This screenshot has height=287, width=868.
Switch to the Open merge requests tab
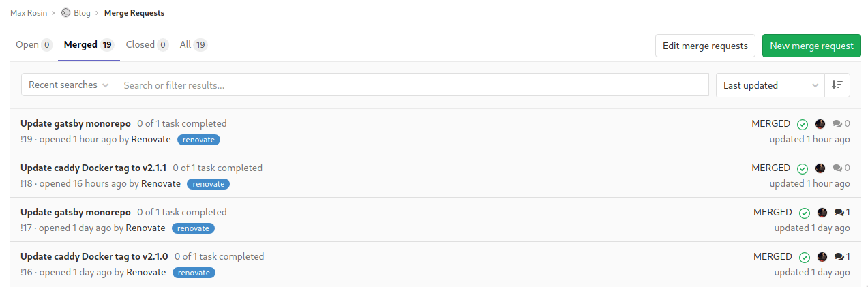[34, 45]
